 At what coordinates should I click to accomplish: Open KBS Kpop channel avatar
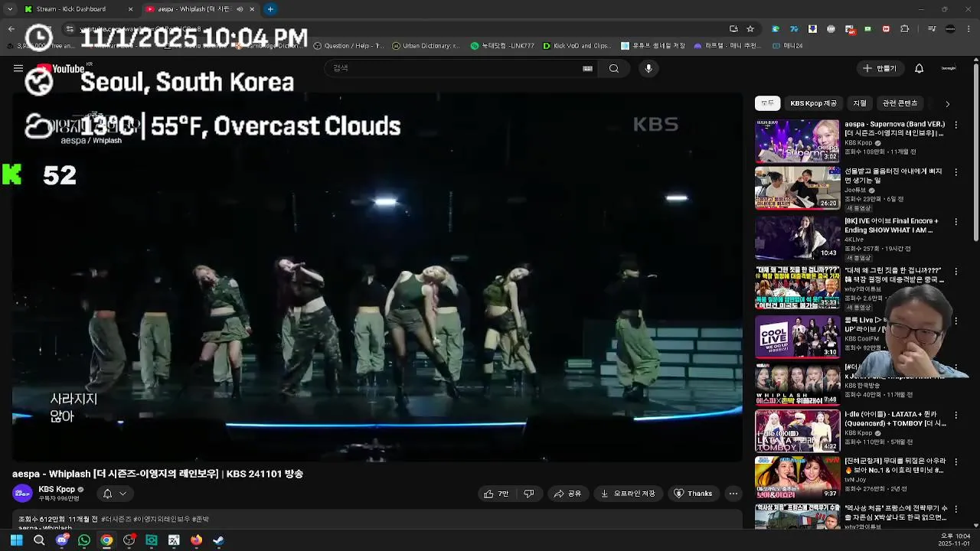point(22,494)
